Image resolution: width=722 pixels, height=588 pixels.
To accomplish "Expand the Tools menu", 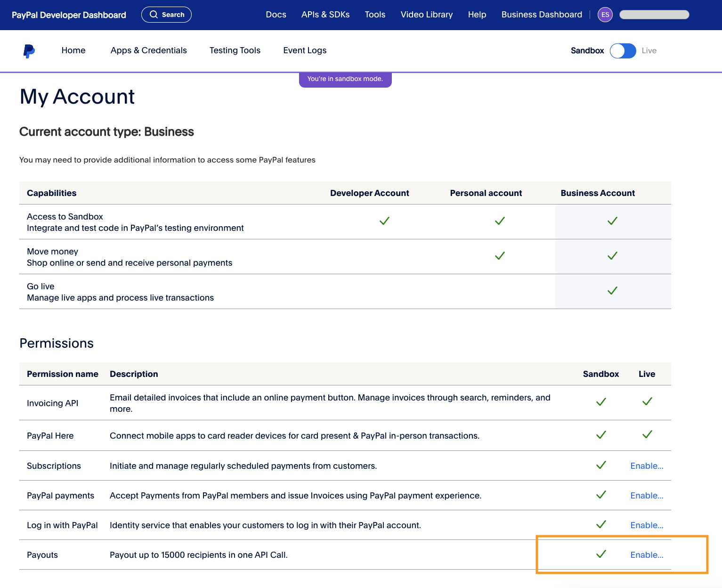I will tap(375, 15).
